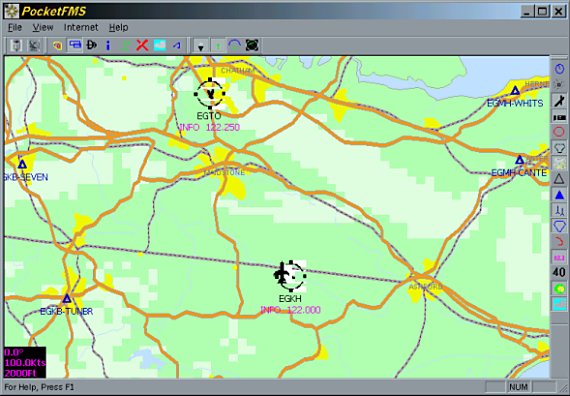Click the cyan map toolbar icon

tap(160, 45)
